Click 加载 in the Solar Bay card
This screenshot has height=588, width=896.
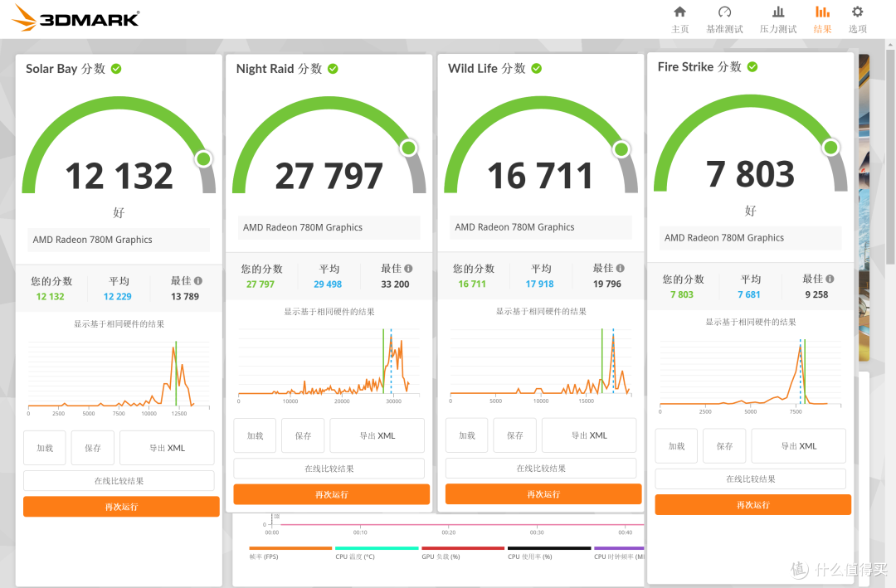pos(45,448)
